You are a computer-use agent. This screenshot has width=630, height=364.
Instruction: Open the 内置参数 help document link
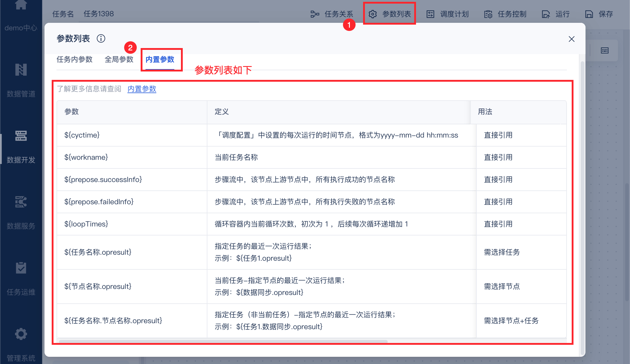click(142, 89)
